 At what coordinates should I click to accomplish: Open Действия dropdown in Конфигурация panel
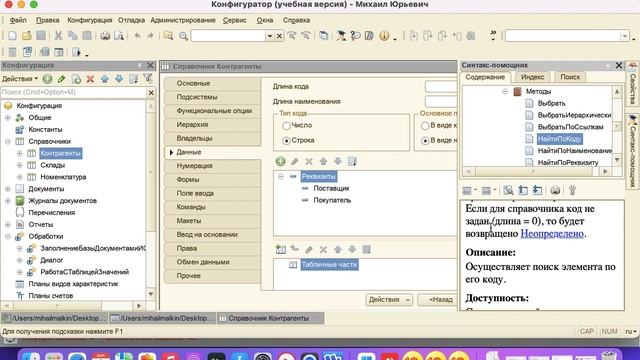(20, 79)
